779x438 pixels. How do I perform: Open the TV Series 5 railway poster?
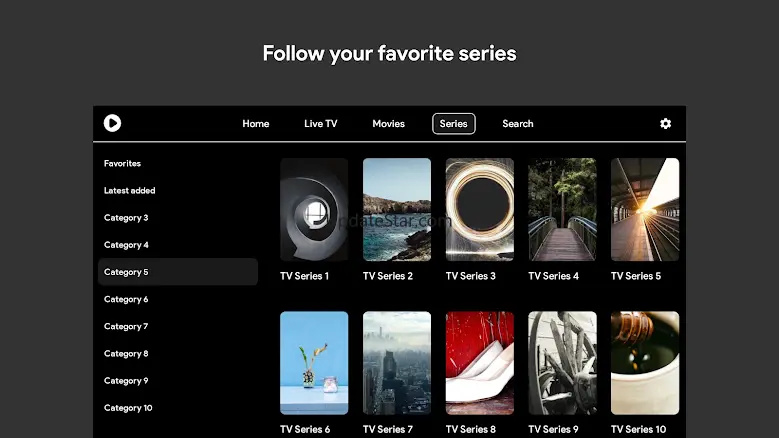645,210
